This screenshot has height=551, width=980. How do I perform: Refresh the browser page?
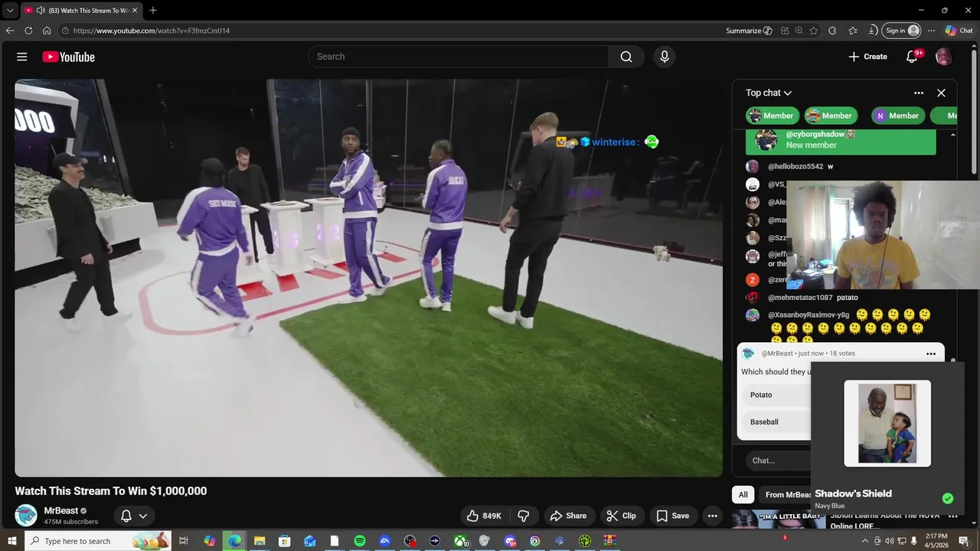[28, 31]
